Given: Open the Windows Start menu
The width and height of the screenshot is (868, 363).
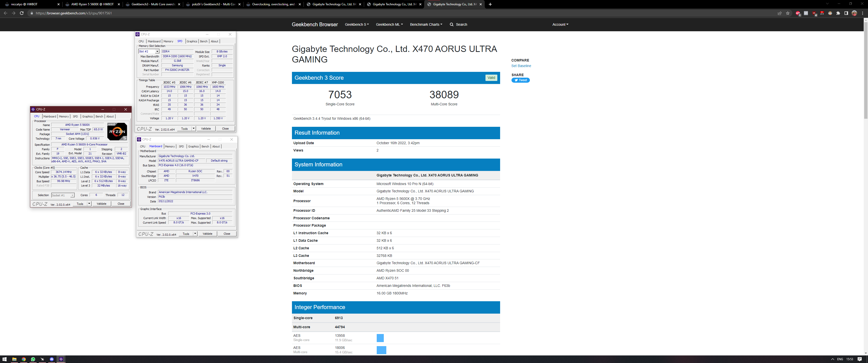Looking at the screenshot, I should 5,359.
